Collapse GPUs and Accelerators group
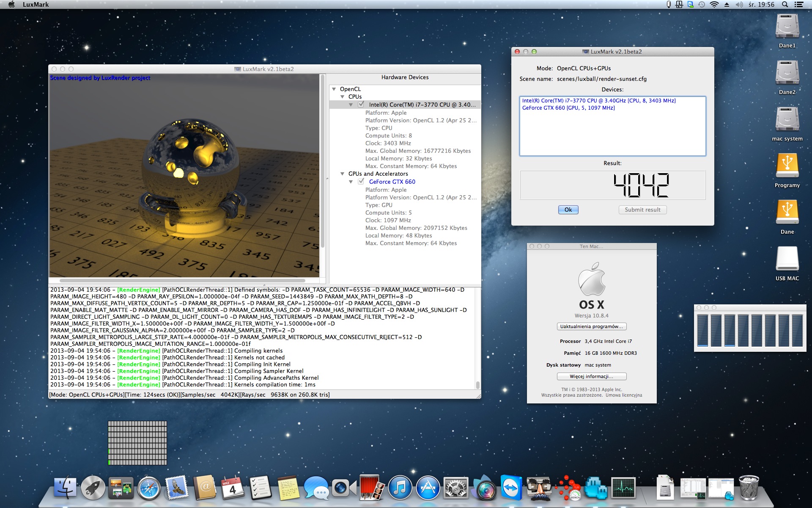The image size is (812, 508). click(x=343, y=174)
